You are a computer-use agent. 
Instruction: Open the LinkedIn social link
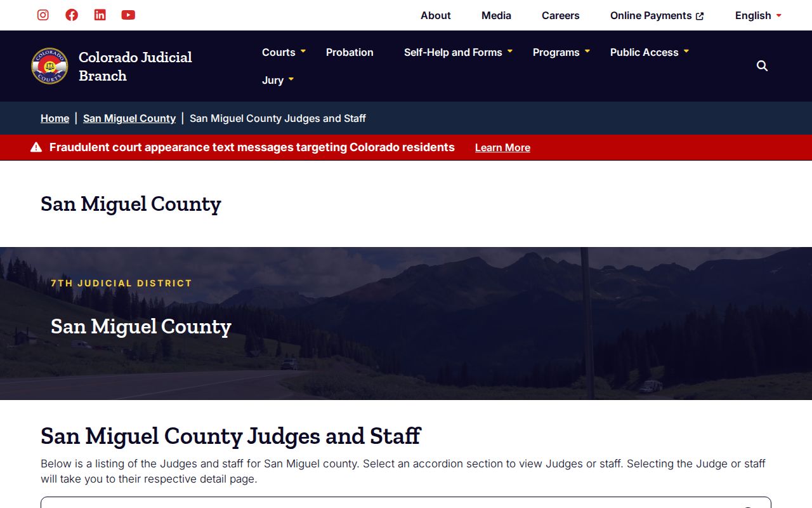[100, 15]
